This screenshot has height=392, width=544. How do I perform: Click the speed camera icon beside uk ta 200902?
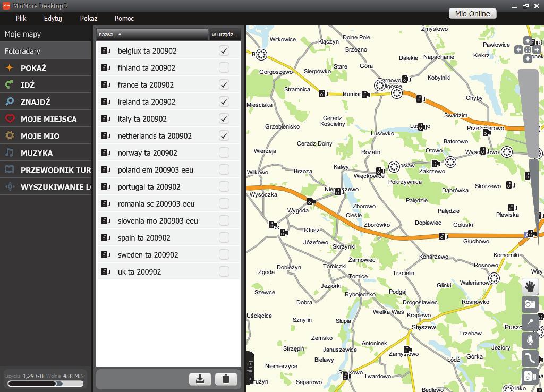click(106, 271)
